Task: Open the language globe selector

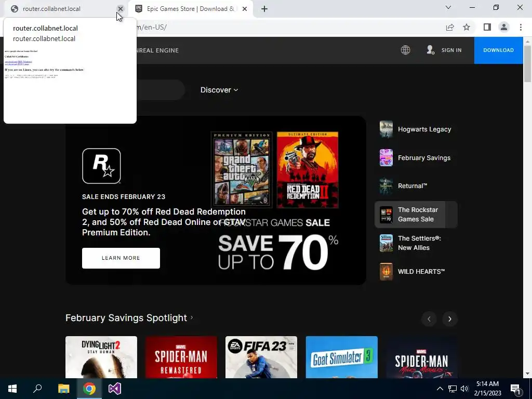Action: pyautogui.click(x=405, y=50)
